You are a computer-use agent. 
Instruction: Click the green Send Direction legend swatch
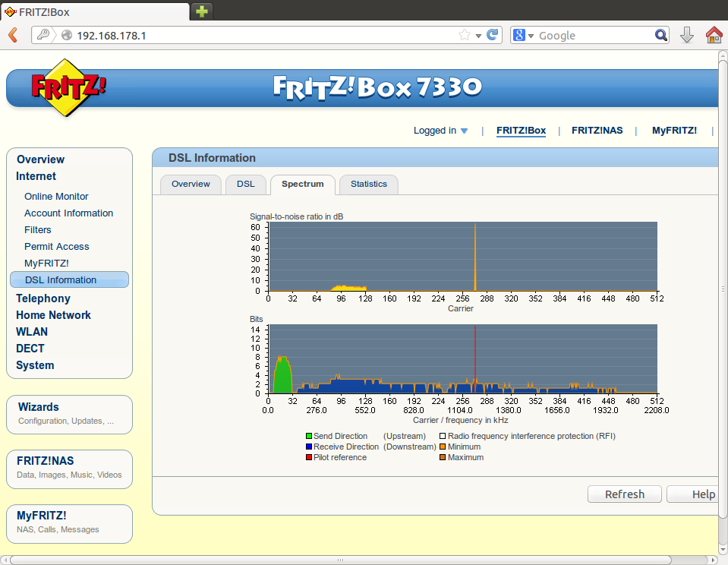[309, 437]
